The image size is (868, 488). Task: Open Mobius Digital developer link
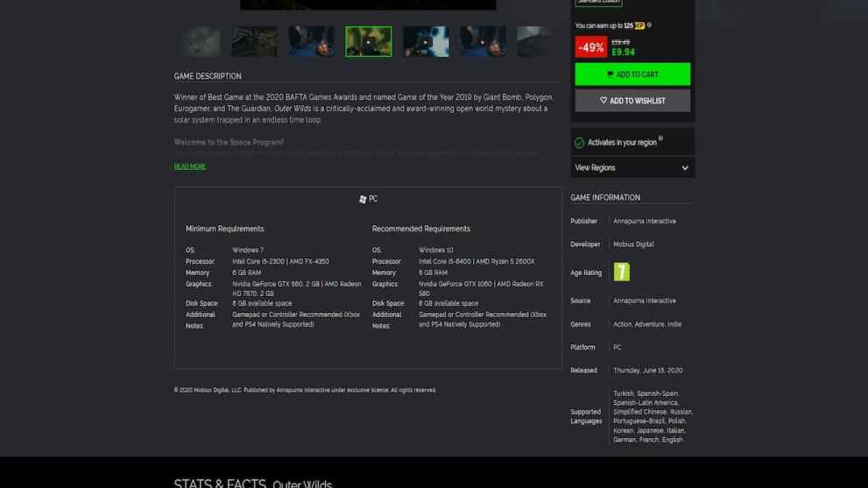click(633, 244)
